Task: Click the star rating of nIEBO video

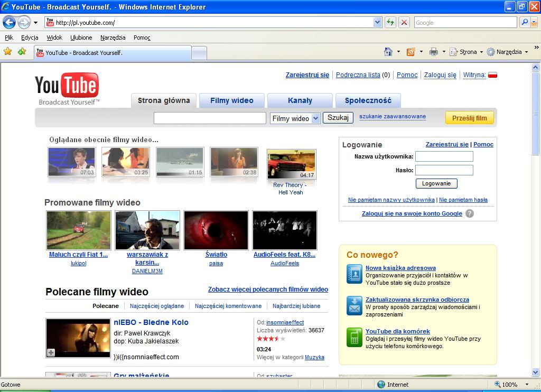Action: click(271, 339)
